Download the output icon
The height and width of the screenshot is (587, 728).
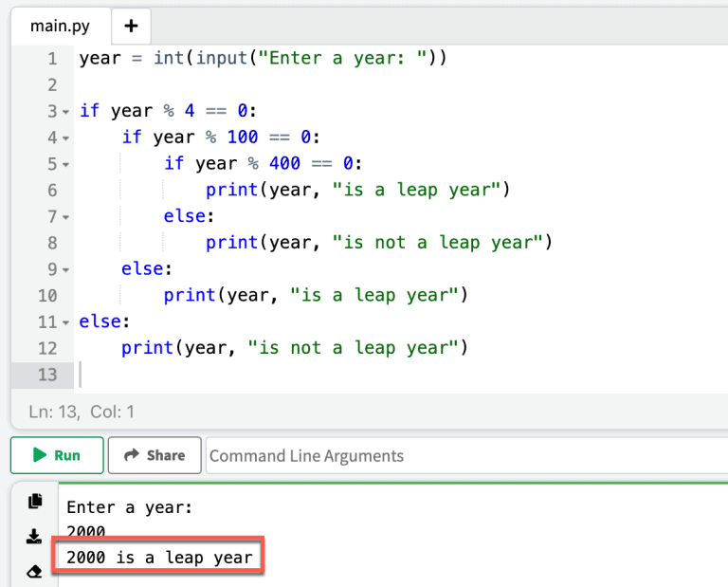(34, 537)
